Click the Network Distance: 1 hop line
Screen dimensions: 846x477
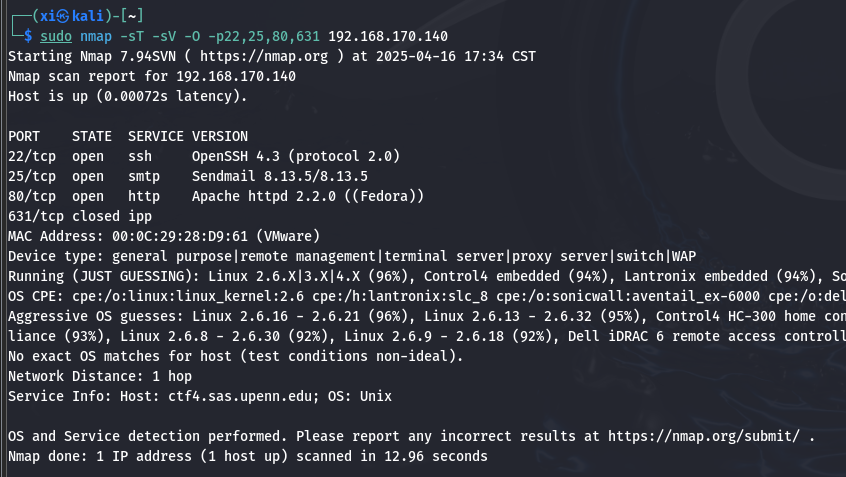(x=100, y=376)
